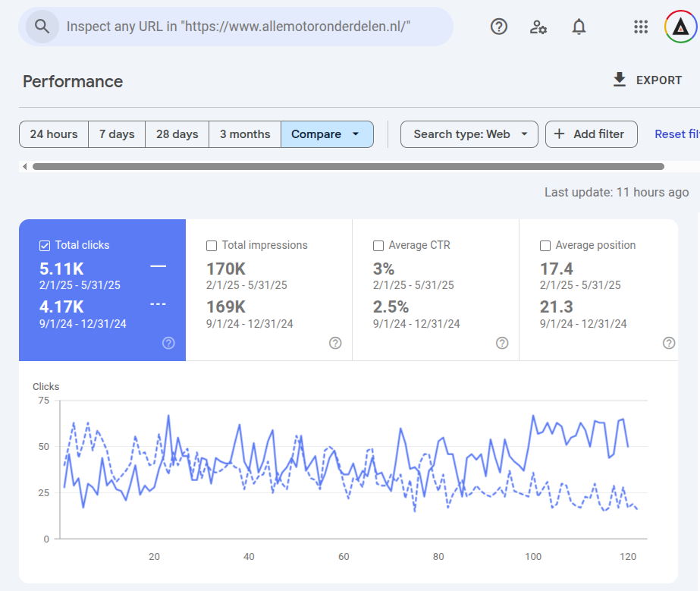Viewport: 700px width, 591px height.
Task: Click the search magnifier icon
Action: pos(42,27)
